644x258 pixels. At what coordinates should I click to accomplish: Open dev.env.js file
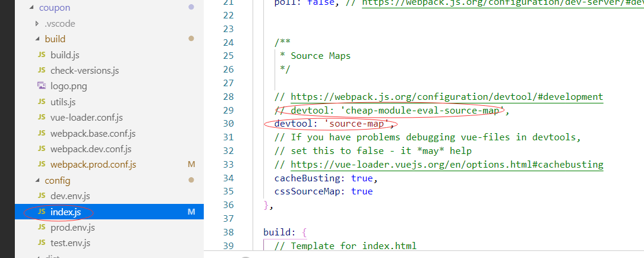tap(70, 196)
